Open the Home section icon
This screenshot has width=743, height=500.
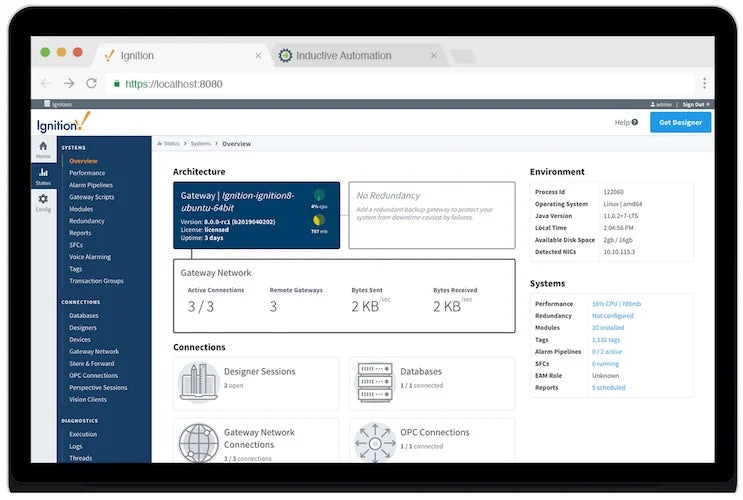[x=43, y=146]
